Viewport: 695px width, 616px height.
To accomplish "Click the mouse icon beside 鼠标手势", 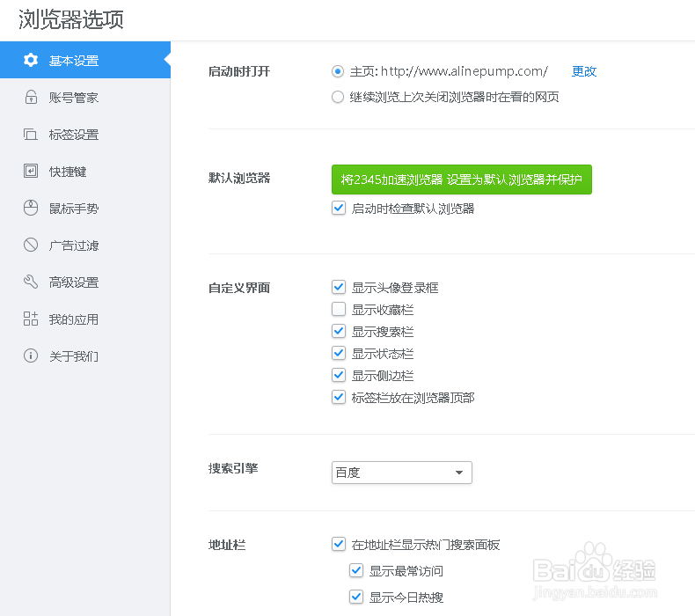I will click(x=31, y=208).
